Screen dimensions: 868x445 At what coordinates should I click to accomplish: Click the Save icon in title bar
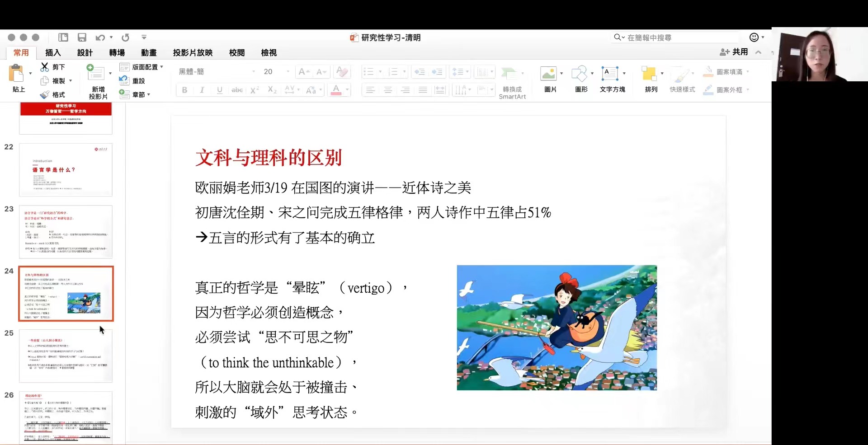tap(82, 37)
